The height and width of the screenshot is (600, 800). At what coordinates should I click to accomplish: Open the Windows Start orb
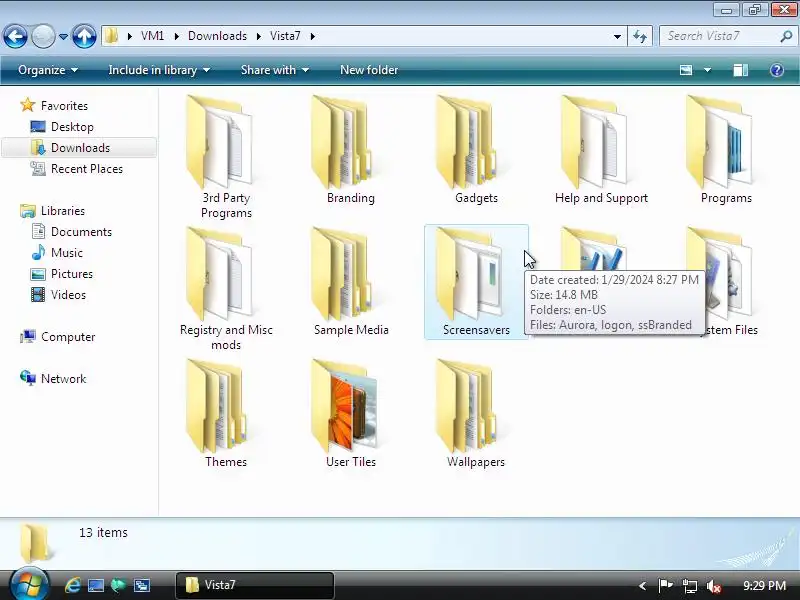(x=29, y=583)
